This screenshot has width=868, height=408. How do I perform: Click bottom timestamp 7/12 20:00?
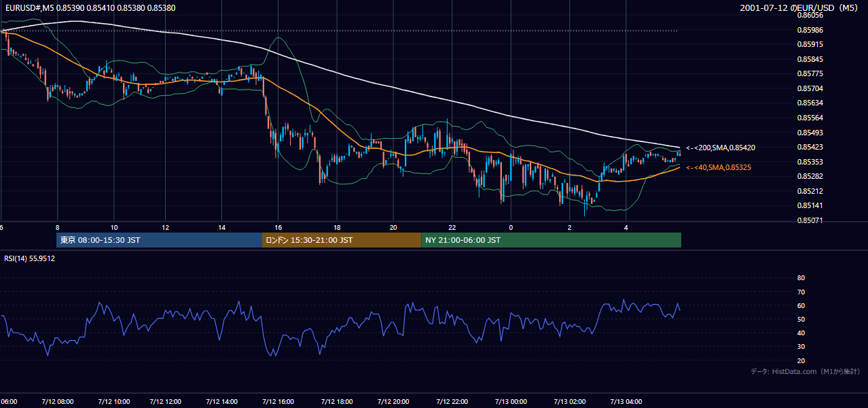pyautogui.click(x=393, y=402)
